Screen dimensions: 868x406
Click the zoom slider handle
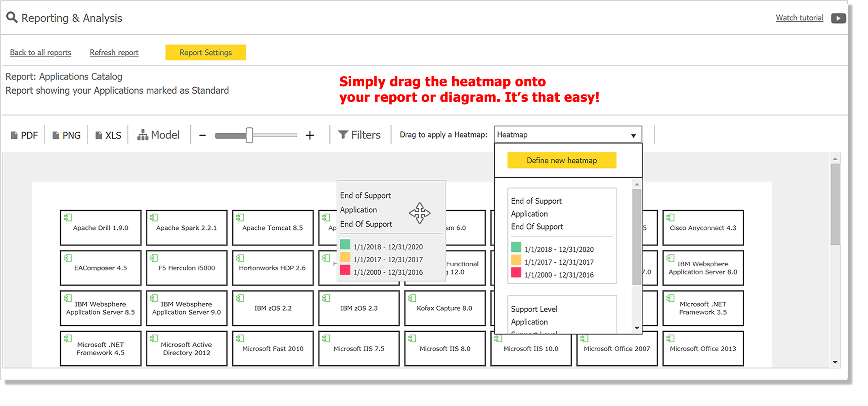click(x=249, y=135)
